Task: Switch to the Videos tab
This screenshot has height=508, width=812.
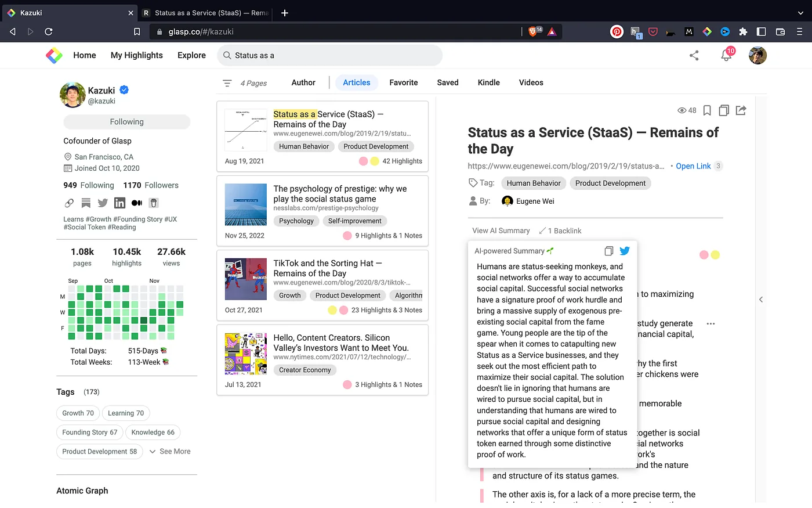Action: click(531, 82)
